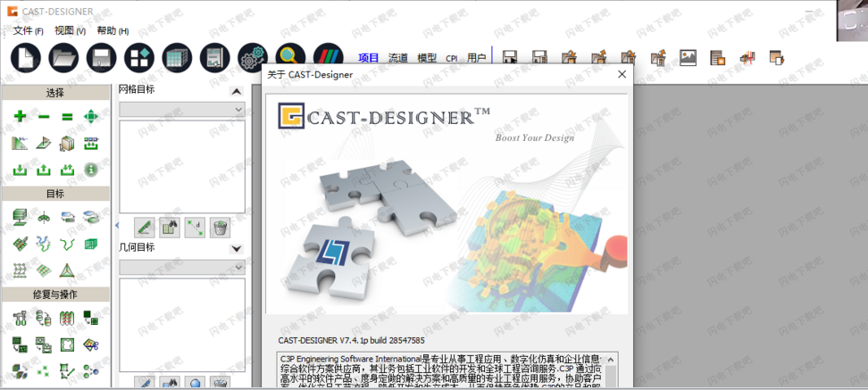
Task: Click the round green info icon
Action: (x=91, y=170)
